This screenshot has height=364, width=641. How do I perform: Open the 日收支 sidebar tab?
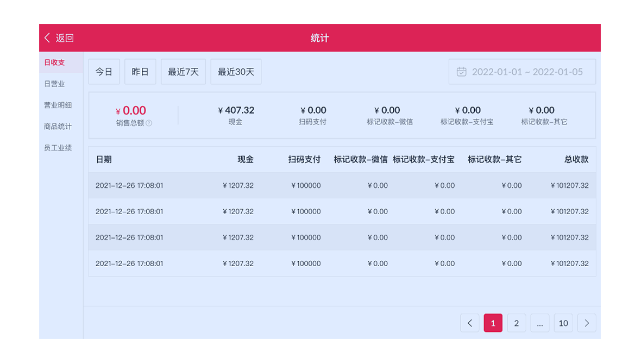54,62
